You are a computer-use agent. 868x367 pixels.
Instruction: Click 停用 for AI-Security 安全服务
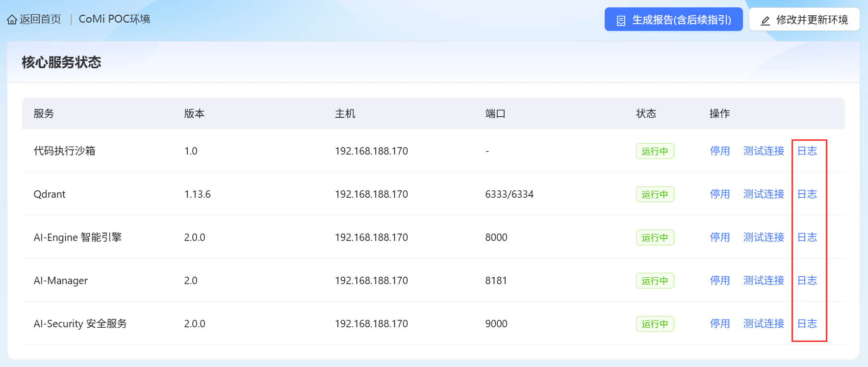[719, 324]
